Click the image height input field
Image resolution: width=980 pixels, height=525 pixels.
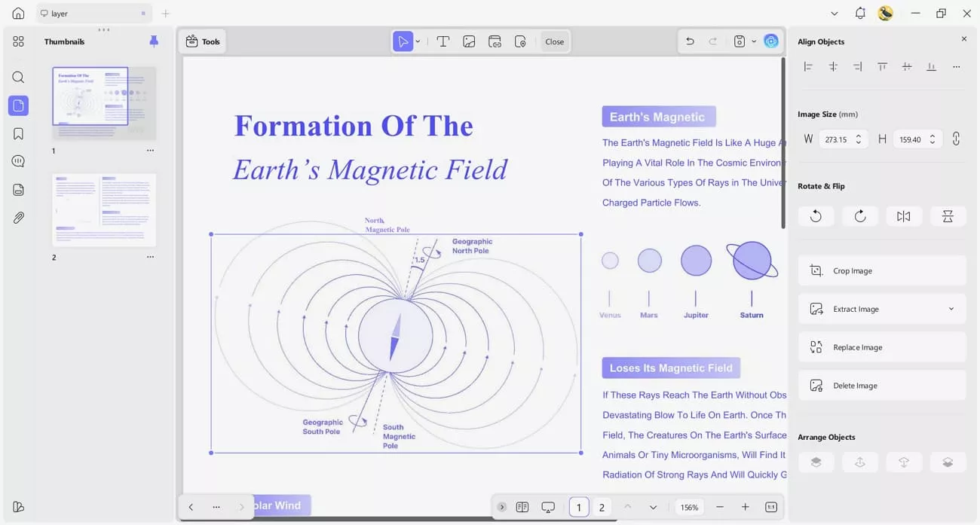(x=917, y=139)
